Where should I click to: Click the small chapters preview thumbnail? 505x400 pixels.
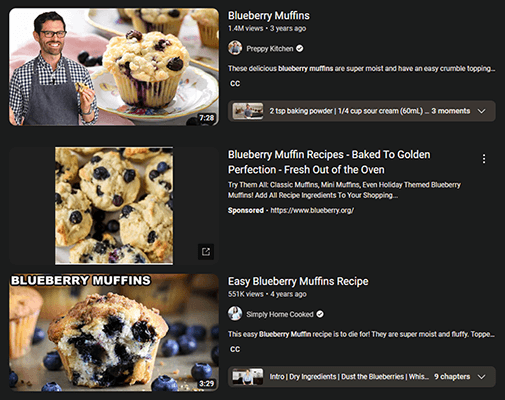point(248,377)
